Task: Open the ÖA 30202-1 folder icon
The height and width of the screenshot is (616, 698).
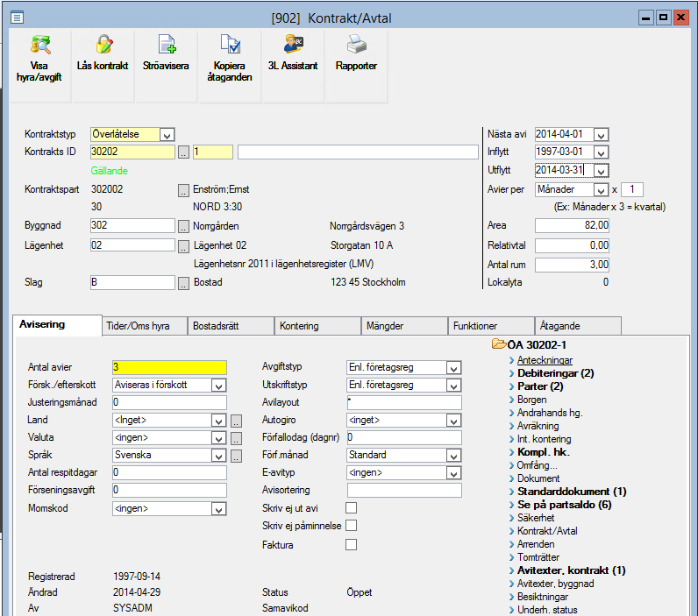Action: 499,344
